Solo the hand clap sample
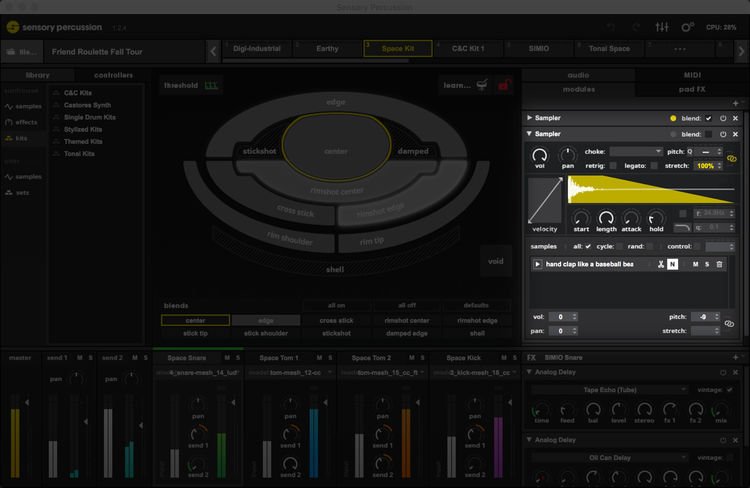750x488 pixels. (x=707, y=264)
